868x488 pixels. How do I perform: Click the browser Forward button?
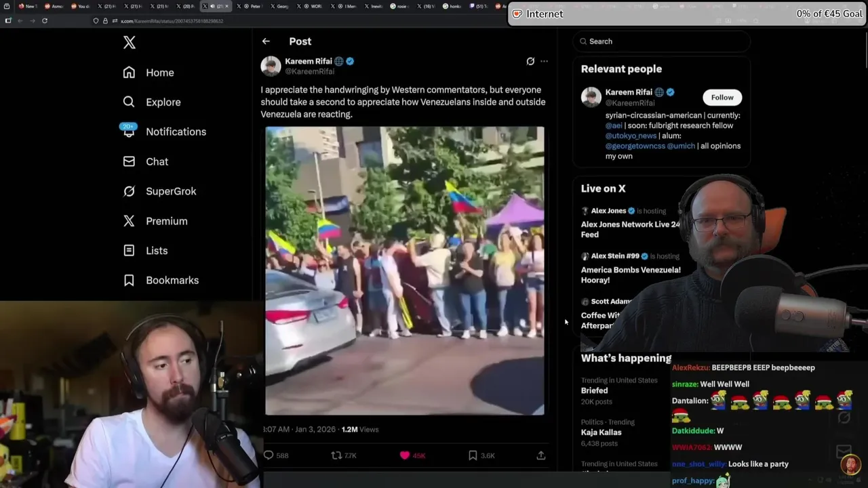pos(32,21)
